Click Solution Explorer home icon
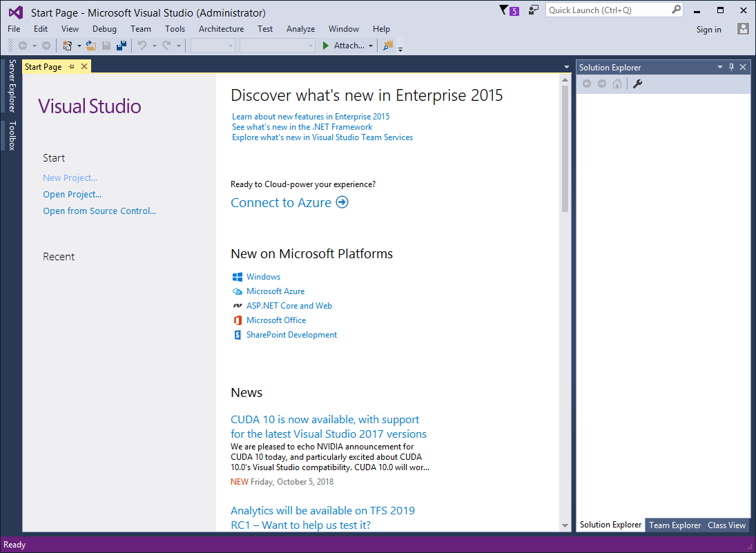The height and width of the screenshot is (553, 756). [x=617, y=84]
